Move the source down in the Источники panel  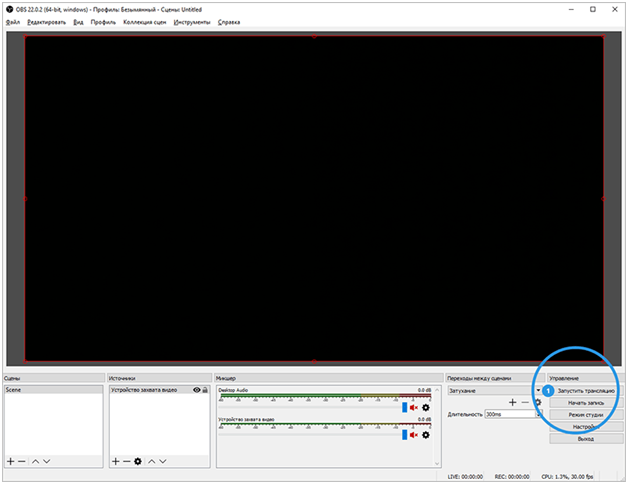[163, 461]
